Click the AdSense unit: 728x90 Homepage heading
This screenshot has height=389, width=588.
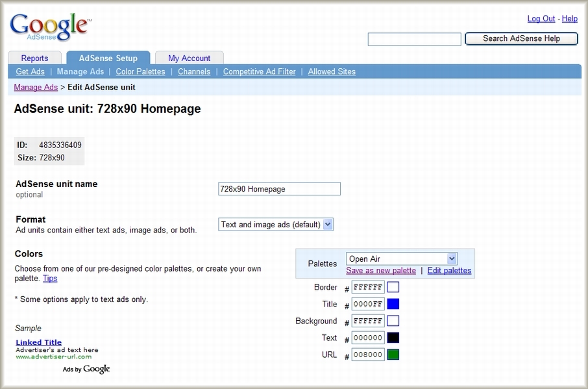coord(107,109)
